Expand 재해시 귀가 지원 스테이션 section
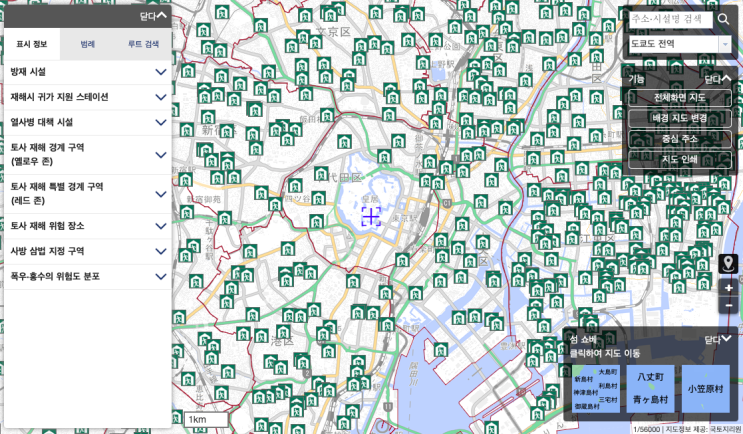 coord(88,97)
